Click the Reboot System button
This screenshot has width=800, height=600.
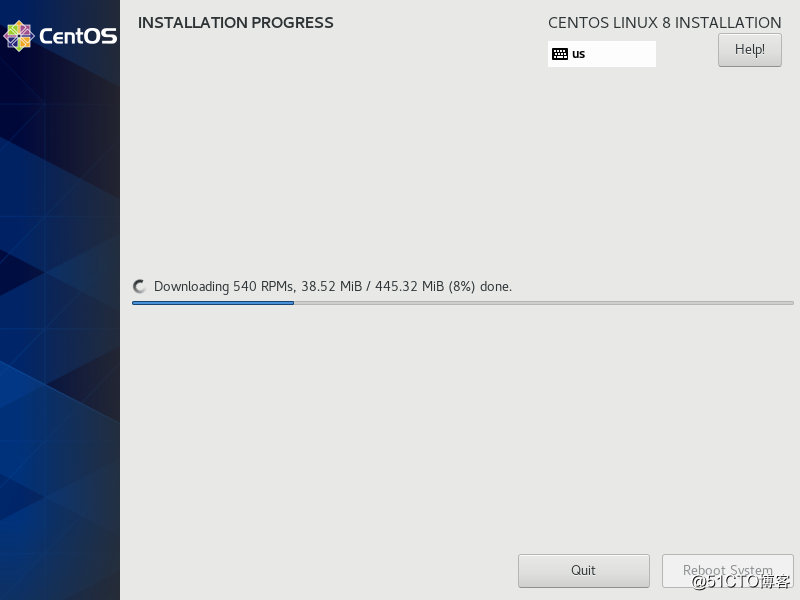(x=728, y=570)
